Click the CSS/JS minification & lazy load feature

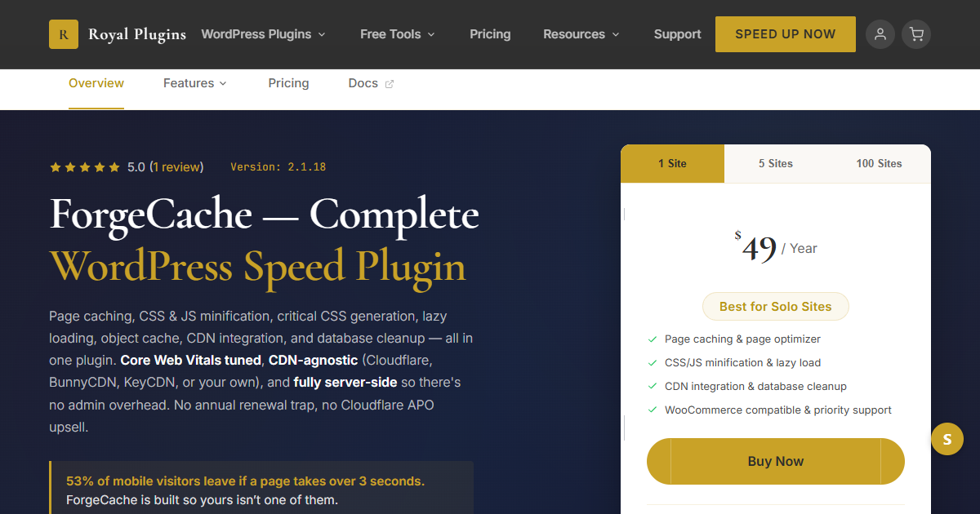point(742,363)
